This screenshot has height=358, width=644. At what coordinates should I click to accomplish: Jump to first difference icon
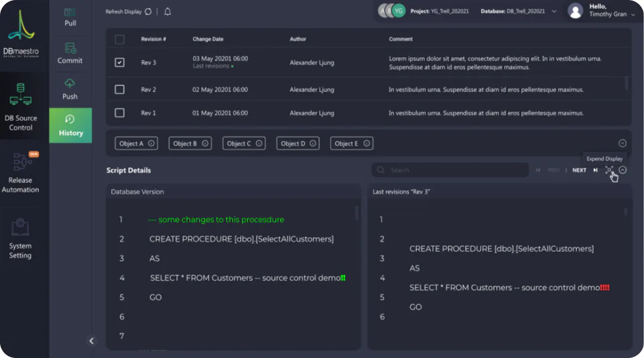538,170
